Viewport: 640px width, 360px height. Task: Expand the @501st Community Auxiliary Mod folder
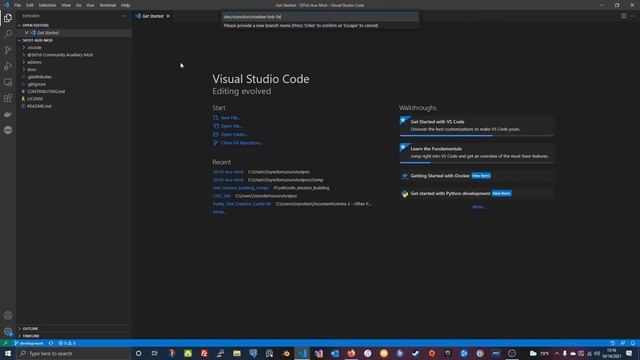24,55
